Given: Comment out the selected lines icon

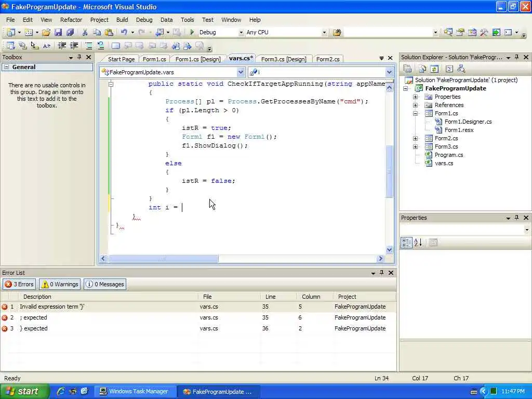Looking at the screenshot, I should coord(88,46).
